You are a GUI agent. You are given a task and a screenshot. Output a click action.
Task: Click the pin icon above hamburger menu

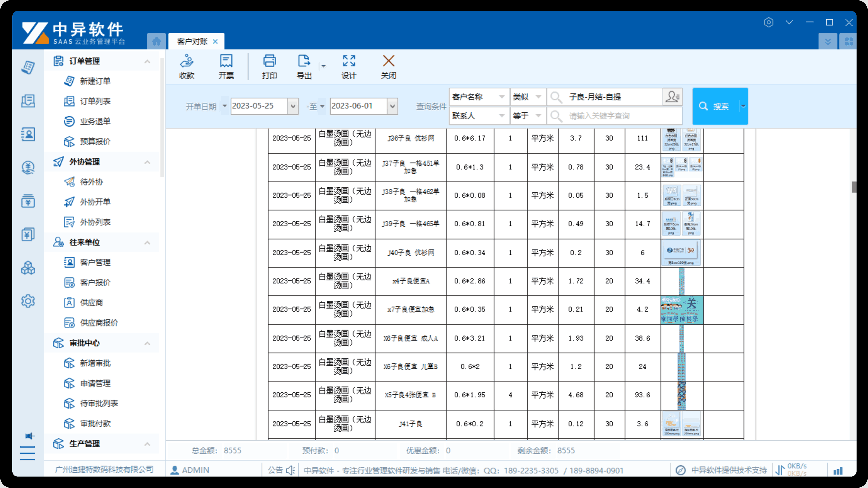(30, 436)
